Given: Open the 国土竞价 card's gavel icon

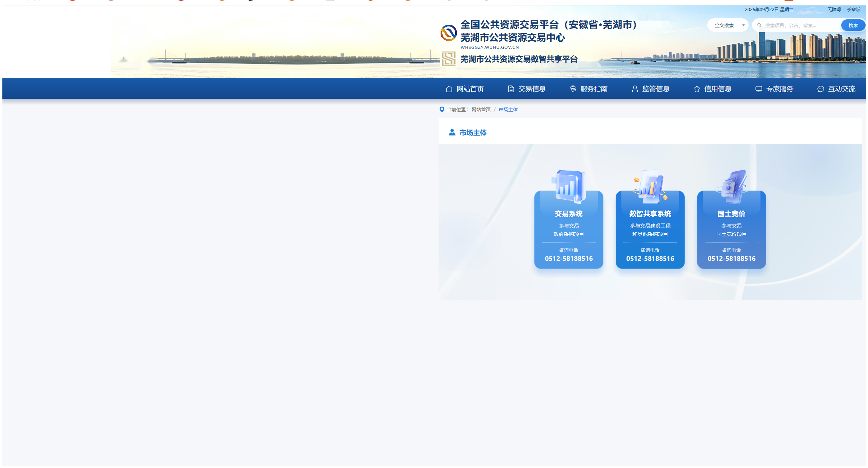Looking at the screenshot, I should pyautogui.click(x=732, y=187).
